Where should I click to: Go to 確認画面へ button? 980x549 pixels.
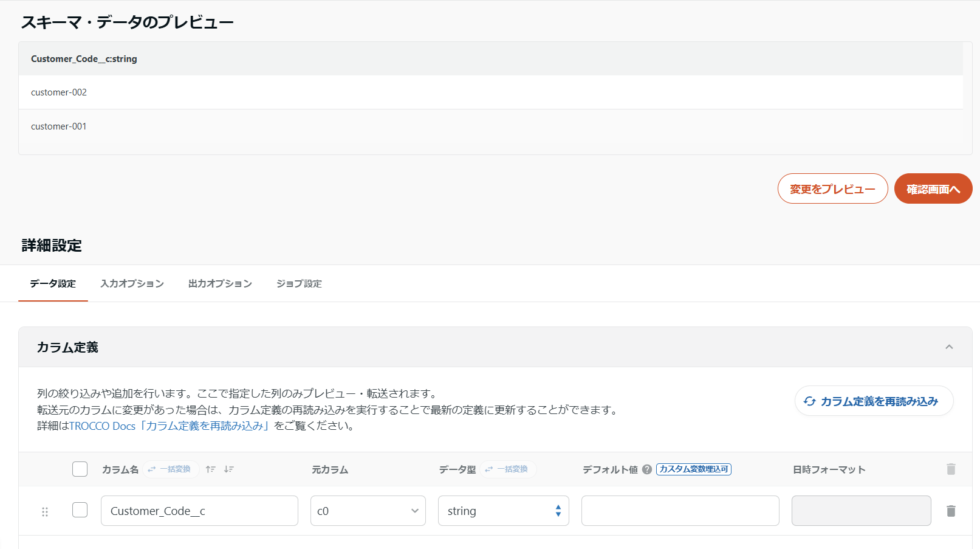[933, 188]
